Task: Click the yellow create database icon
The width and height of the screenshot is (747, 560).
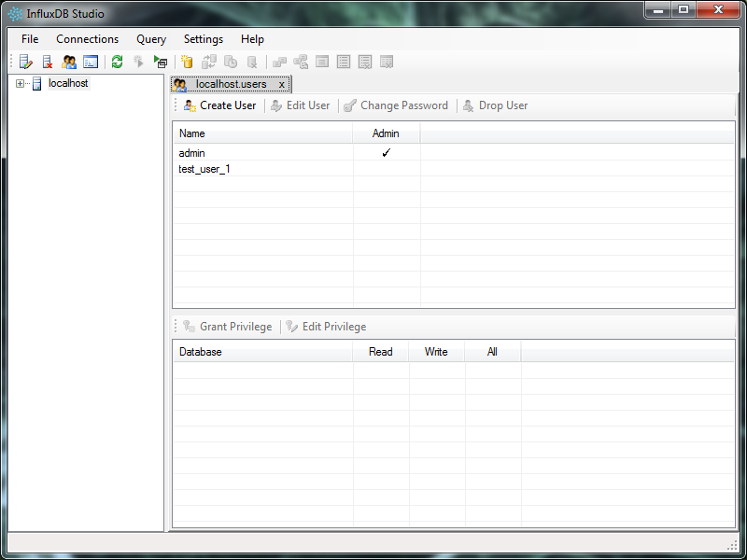Action: (188, 62)
